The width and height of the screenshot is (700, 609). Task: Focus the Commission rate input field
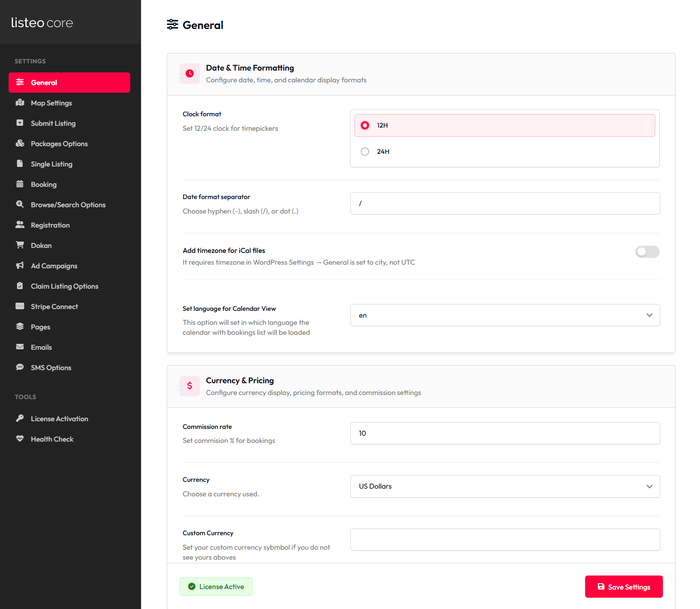coord(505,433)
